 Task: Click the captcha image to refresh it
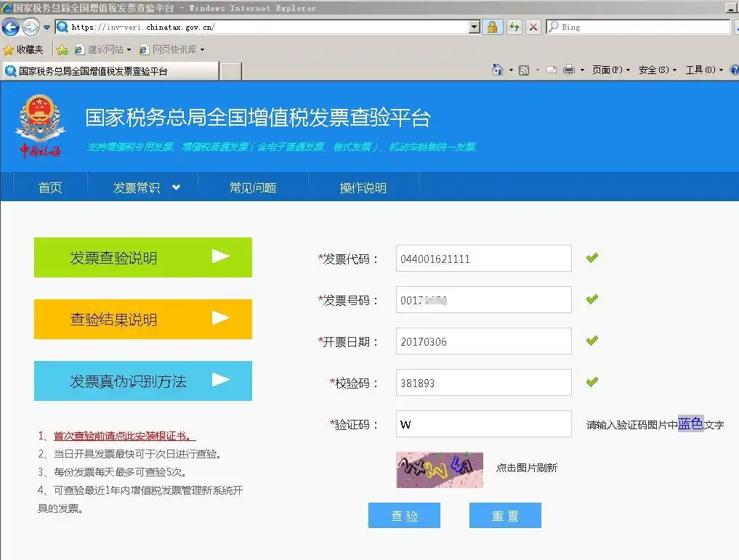pyautogui.click(x=439, y=469)
